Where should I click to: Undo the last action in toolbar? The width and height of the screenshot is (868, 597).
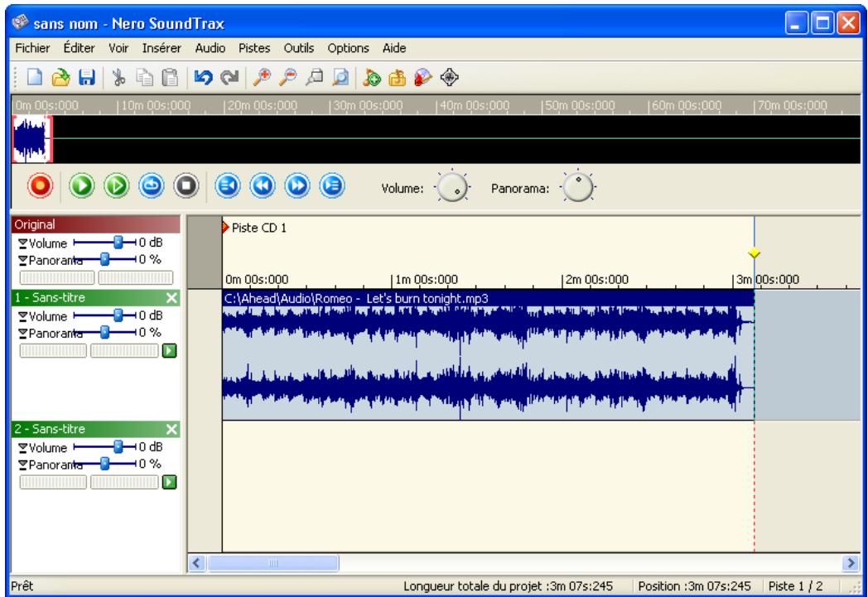click(203, 78)
